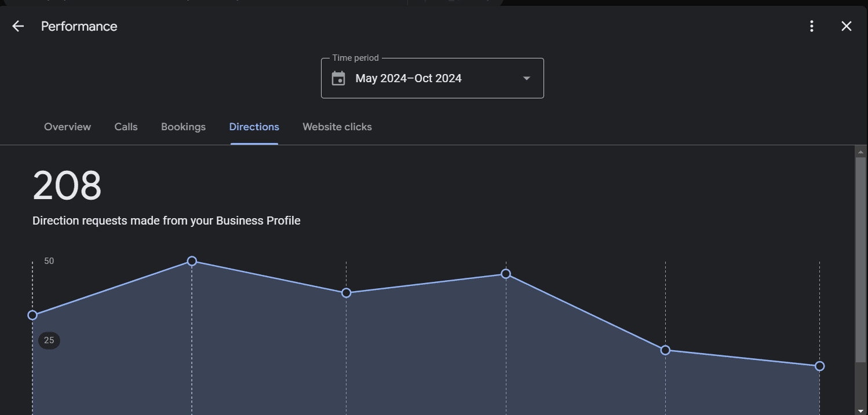Screen dimensions: 868x415
Task: Select the highest peak data point
Action: pos(192,261)
